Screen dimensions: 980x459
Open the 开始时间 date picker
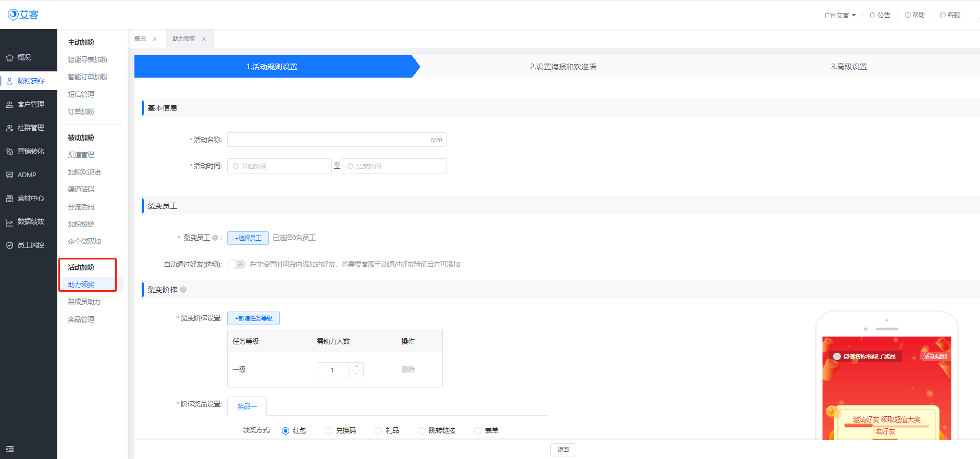279,166
